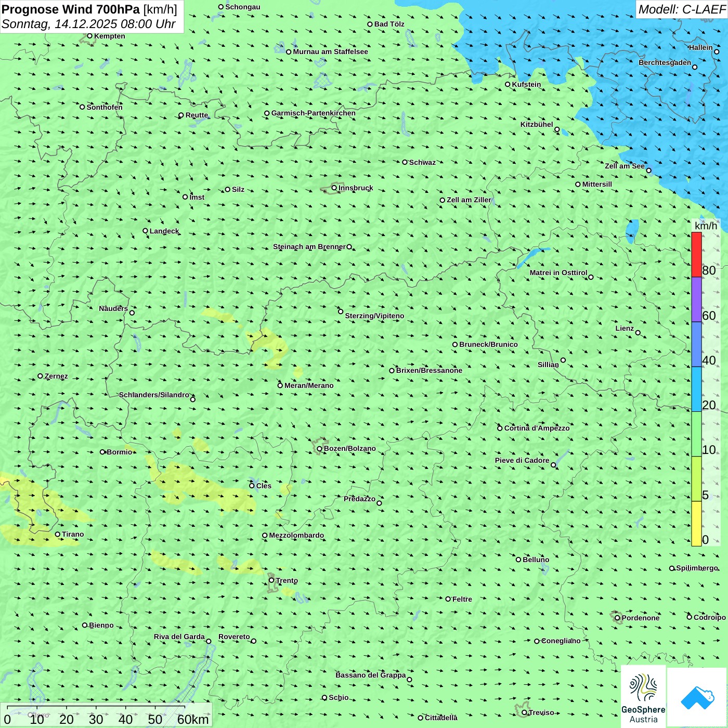Click the Trento location marker
The height and width of the screenshot is (728, 728).
271,580
